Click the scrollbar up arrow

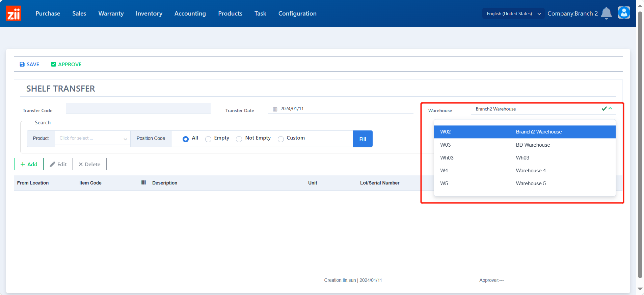tap(640, 5)
